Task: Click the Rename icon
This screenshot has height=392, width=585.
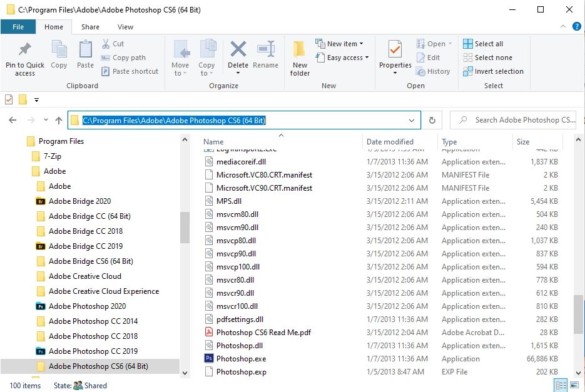Action: (266, 49)
